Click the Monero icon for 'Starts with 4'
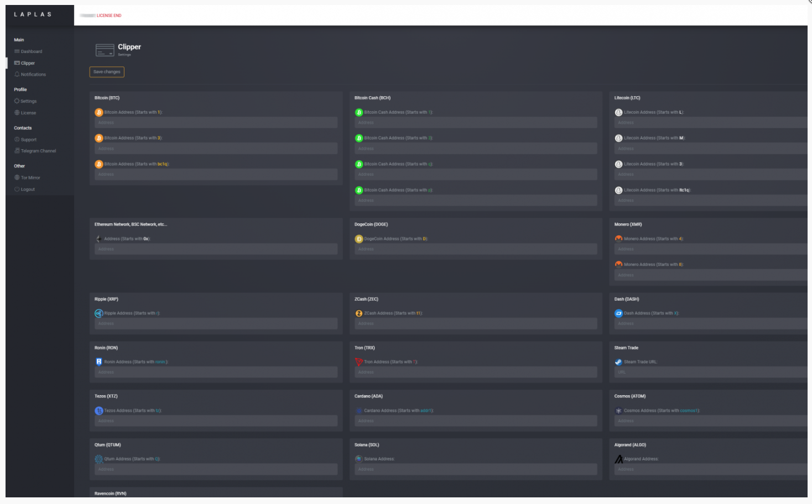Viewport: 812px width, 504px height. click(x=619, y=239)
